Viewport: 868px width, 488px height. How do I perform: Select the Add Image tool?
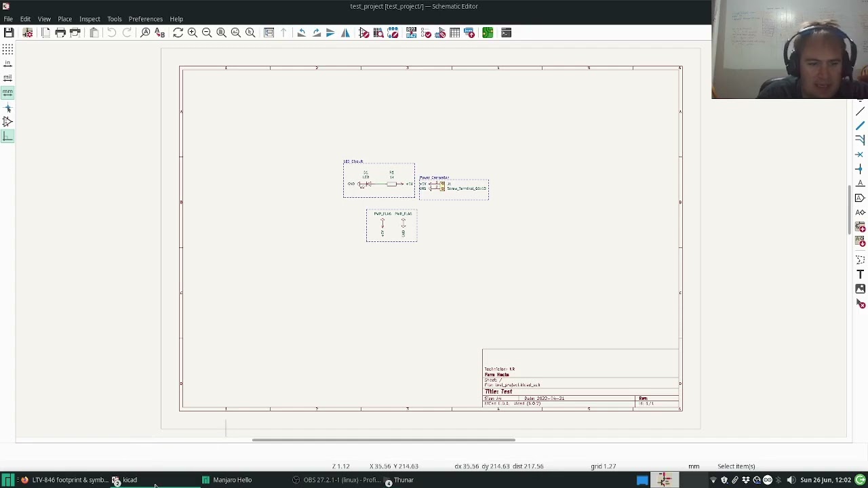pyautogui.click(x=860, y=289)
